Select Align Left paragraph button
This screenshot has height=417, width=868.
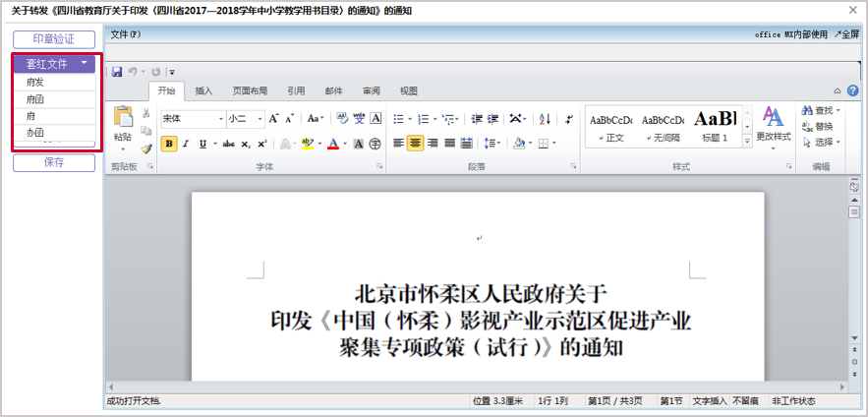(398, 144)
